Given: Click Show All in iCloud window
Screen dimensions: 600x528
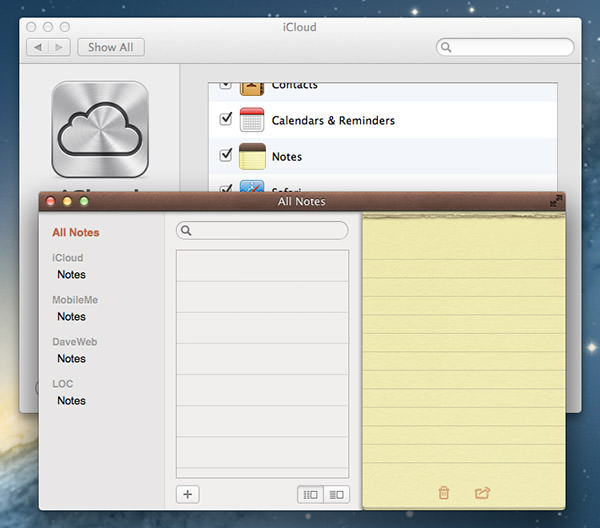Looking at the screenshot, I should pos(111,47).
